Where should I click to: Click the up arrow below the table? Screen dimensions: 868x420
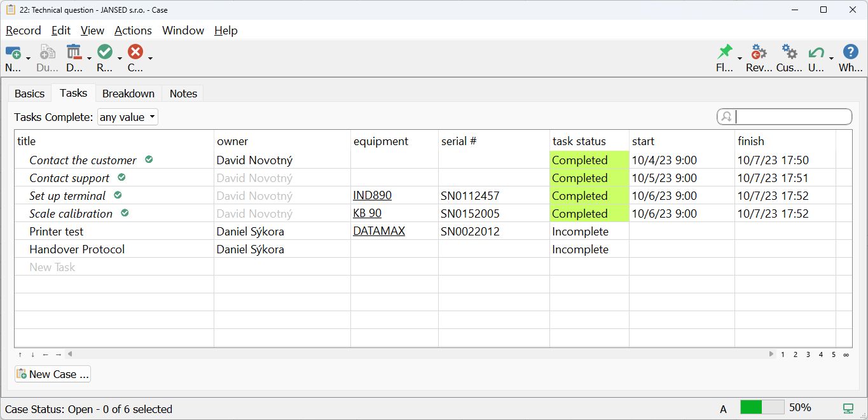point(20,354)
